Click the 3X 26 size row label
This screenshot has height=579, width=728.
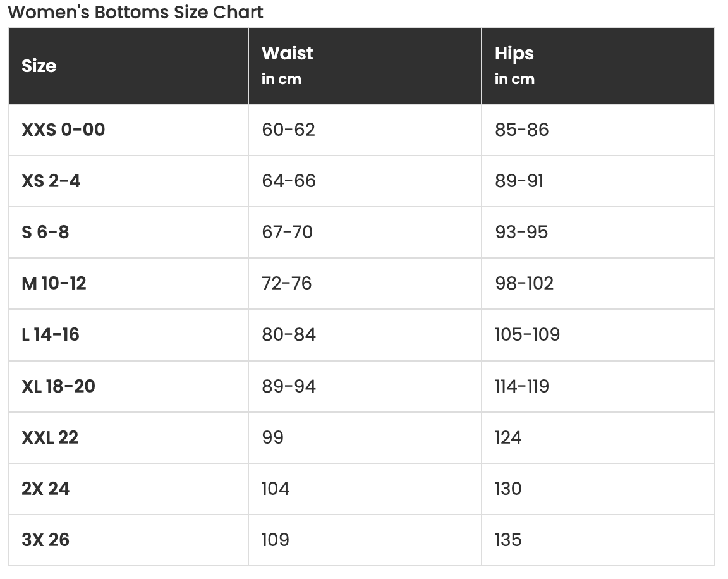coord(45,540)
